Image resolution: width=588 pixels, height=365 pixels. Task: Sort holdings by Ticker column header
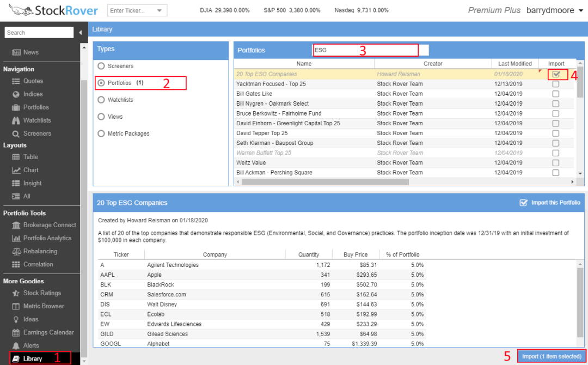click(121, 255)
